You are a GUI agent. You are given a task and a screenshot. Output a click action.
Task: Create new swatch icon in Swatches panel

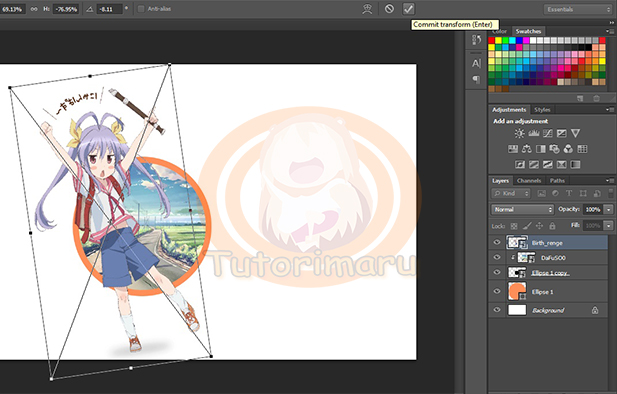coord(580,98)
